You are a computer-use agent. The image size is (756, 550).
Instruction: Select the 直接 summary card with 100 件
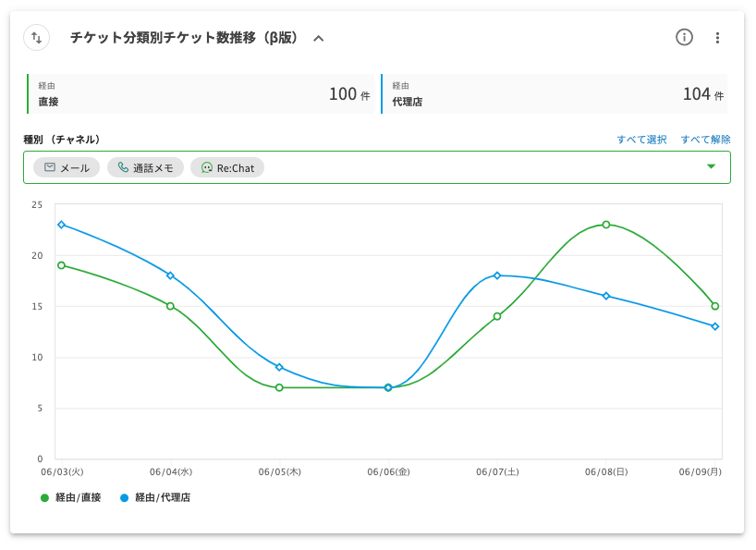click(x=201, y=93)
